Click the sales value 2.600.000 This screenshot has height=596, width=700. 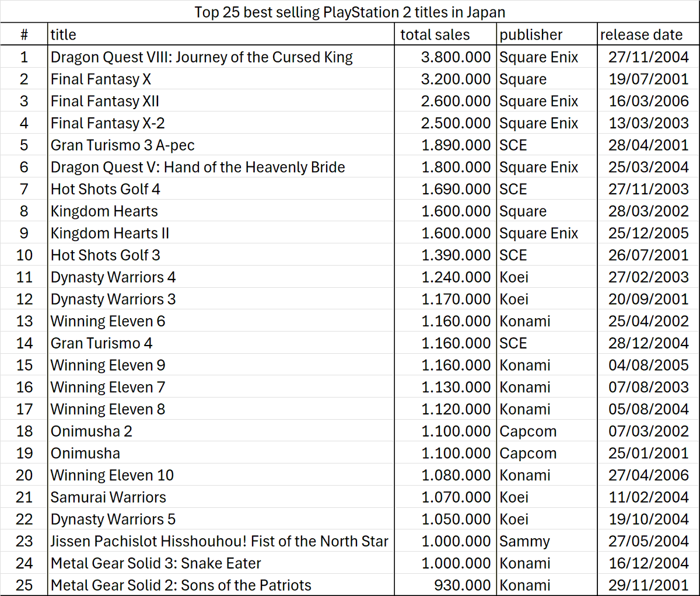click(446, 101)
